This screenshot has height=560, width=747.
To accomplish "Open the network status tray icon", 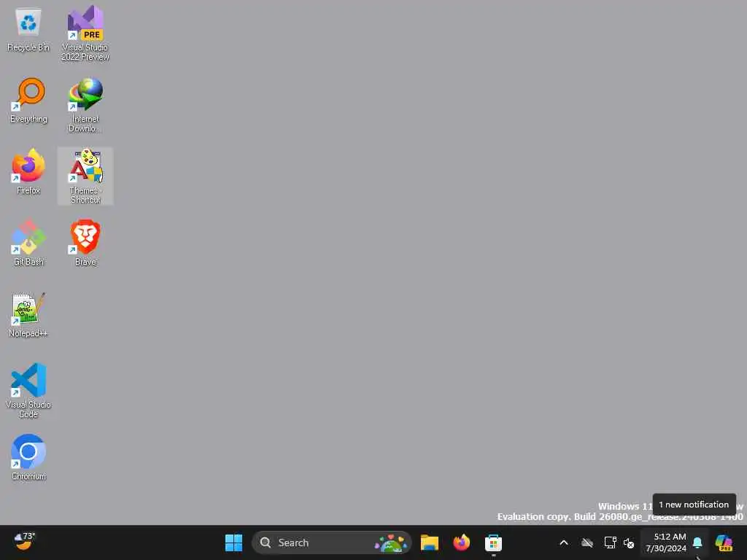I will tap(610, 542).
